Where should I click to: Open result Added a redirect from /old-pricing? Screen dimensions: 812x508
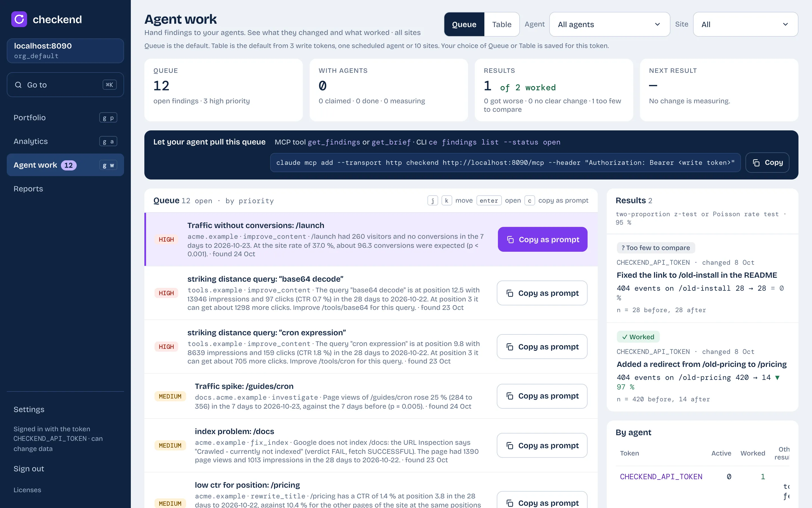pos(701,364)
